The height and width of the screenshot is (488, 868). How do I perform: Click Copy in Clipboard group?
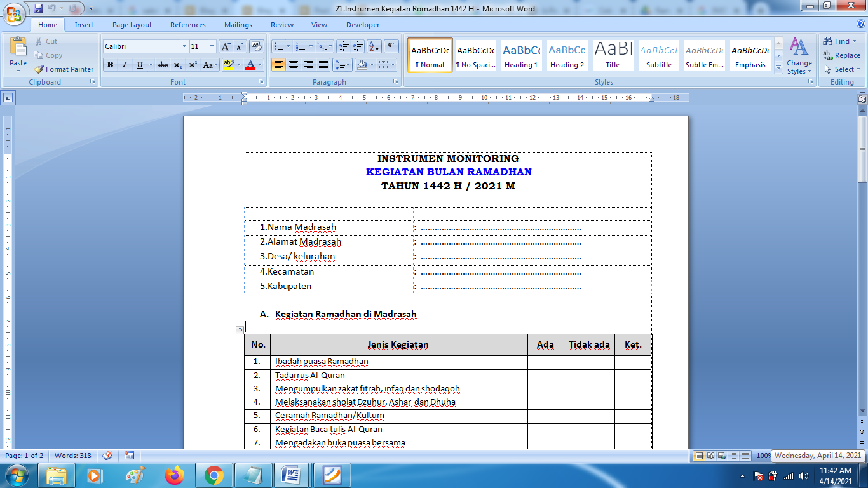[x=48, y=55]
